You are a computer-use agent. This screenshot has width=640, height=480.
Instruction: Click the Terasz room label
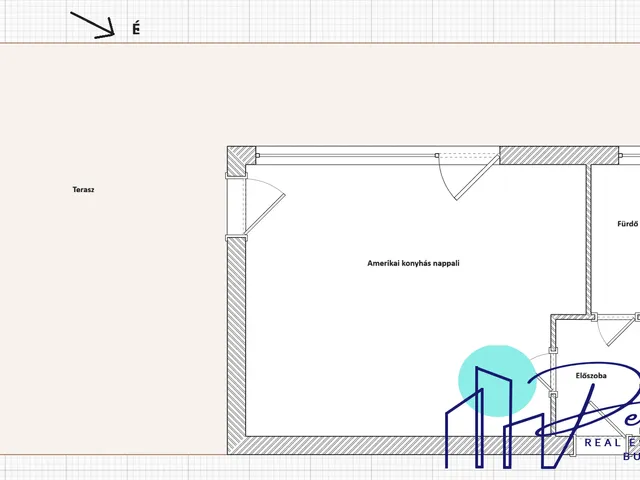(x=83, y=189)
